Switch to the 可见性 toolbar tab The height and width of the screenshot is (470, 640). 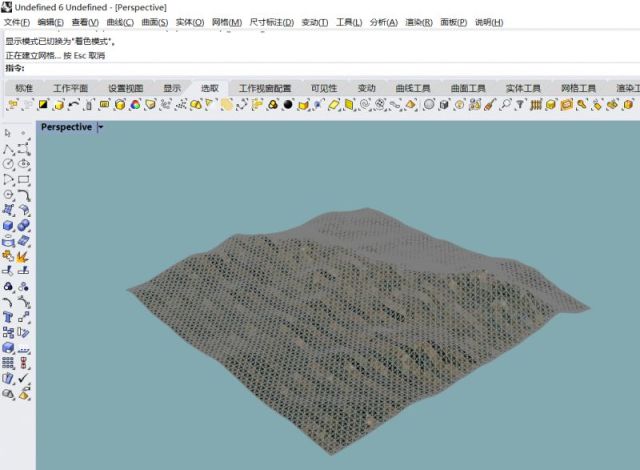[x=324, y=88]
